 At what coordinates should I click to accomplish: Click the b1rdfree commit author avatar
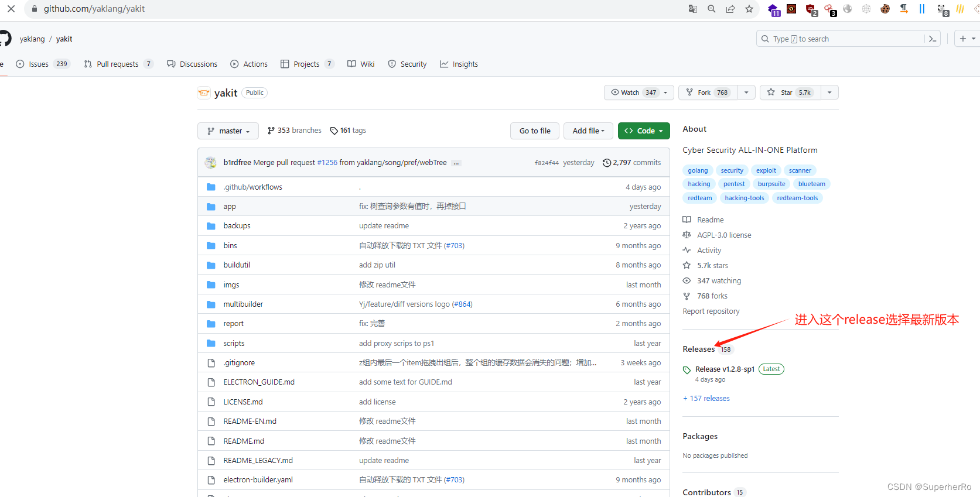click(x=211, y=162)
